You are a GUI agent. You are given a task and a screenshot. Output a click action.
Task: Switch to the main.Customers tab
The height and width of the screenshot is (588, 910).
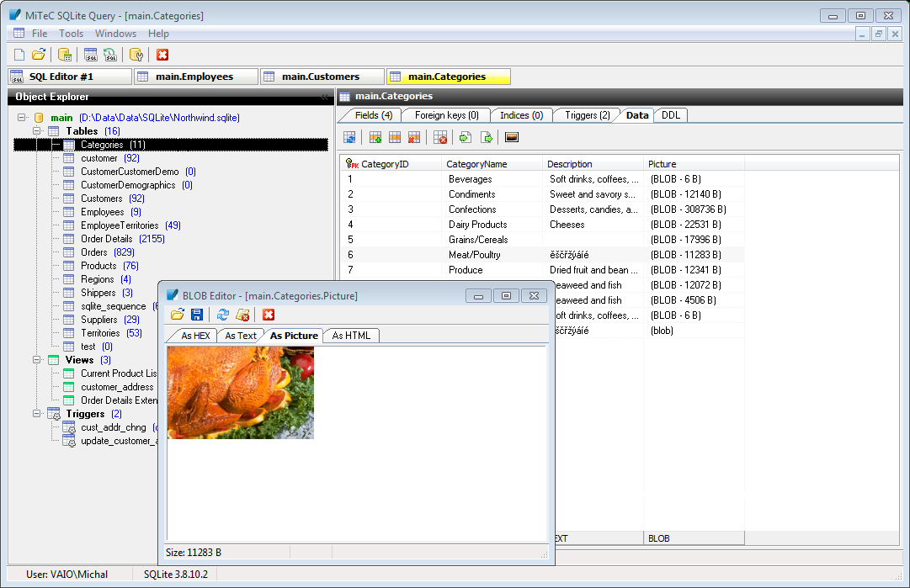tap(322, 77)
